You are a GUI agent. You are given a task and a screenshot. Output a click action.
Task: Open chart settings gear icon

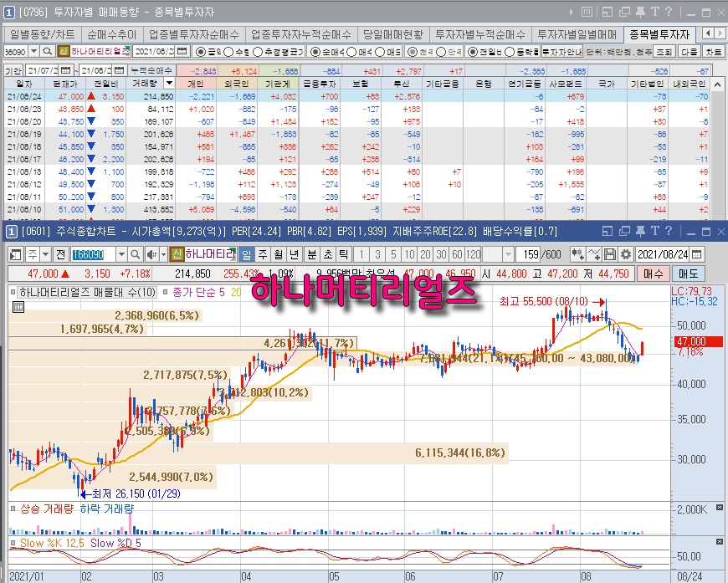tap(626, 254)
